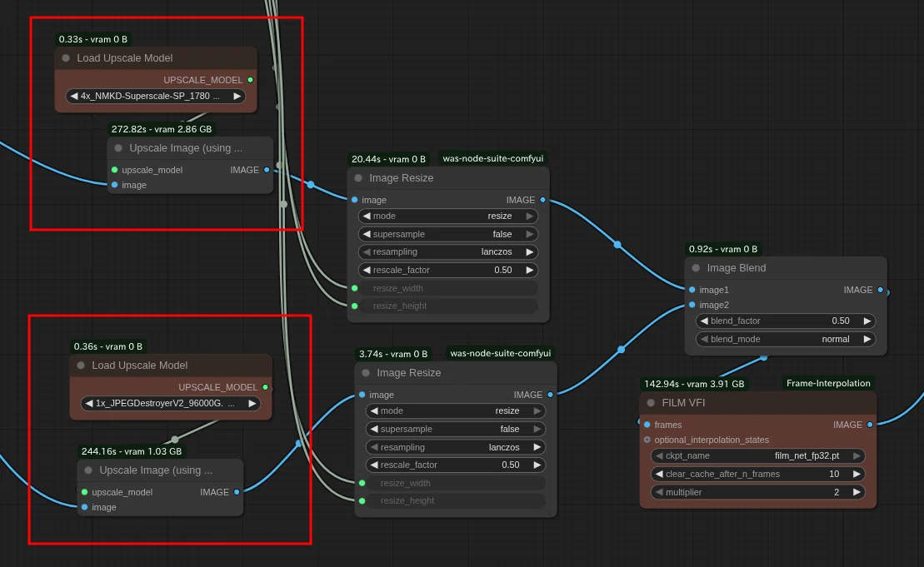Image resolution: width=924 pixels, height=567 pixels.
Task: Open the mode dropdown in the 20.44s Image Resize
Action: [x=448, y=216]
